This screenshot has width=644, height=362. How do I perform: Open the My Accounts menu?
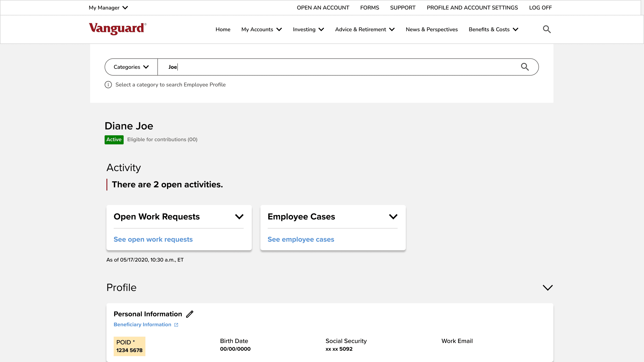point(261,30)
